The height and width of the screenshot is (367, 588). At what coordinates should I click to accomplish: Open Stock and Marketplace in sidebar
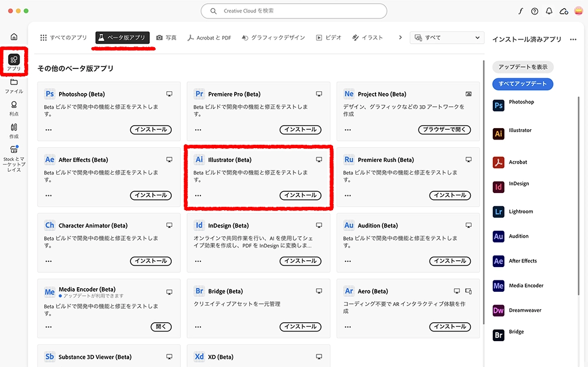[x=14, y=157]
